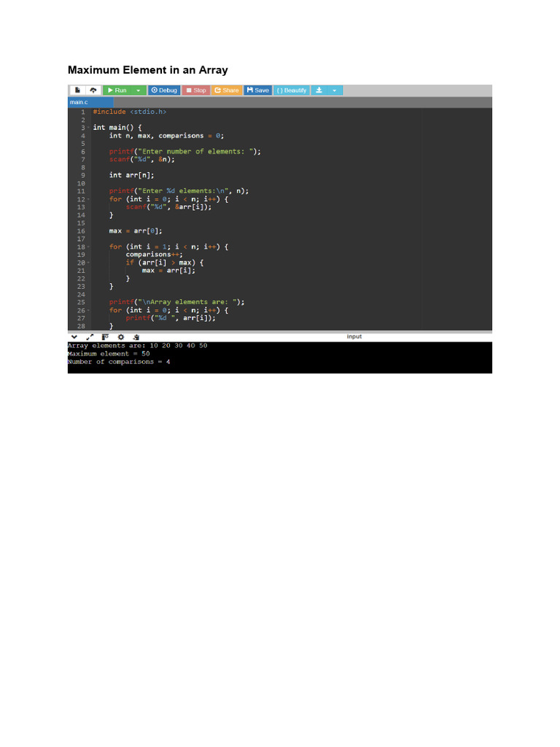Click 'comparisons++;' on line 19
The height and width of the screenshot is (747, 560).
155,255
